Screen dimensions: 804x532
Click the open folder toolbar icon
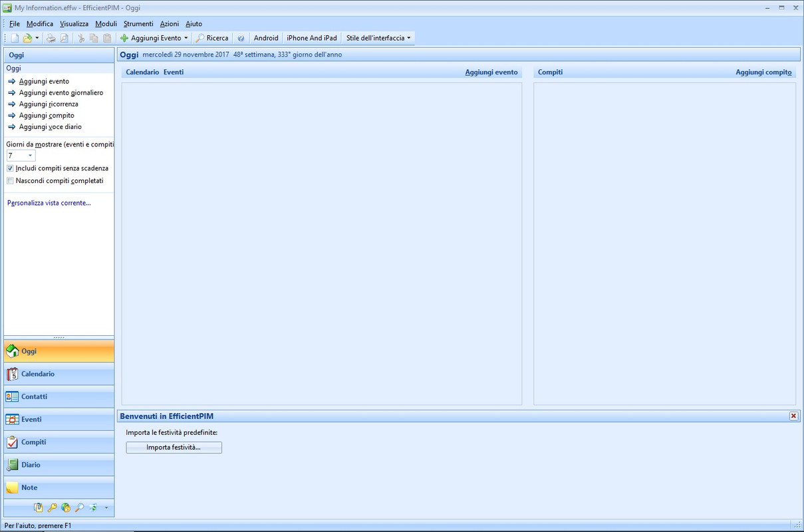coord(28,38)
